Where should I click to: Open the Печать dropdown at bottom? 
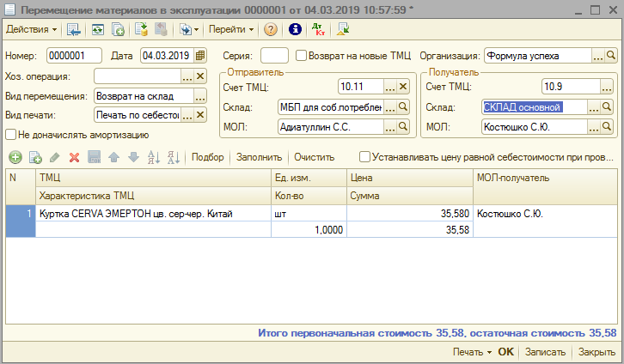point(471,352)
